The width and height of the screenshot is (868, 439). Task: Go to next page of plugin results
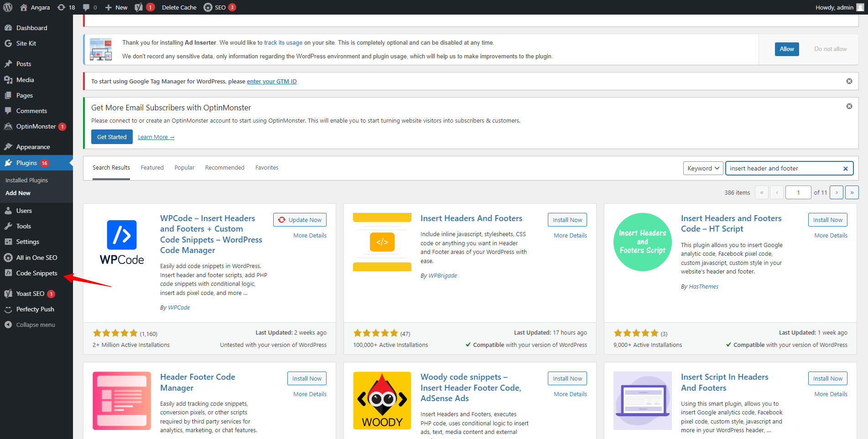tap(837, 192)
